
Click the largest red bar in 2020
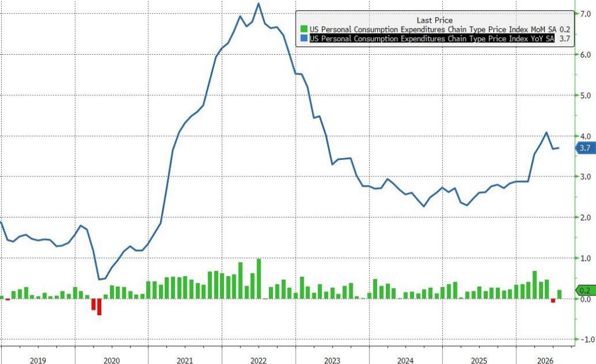click(99, 306)
